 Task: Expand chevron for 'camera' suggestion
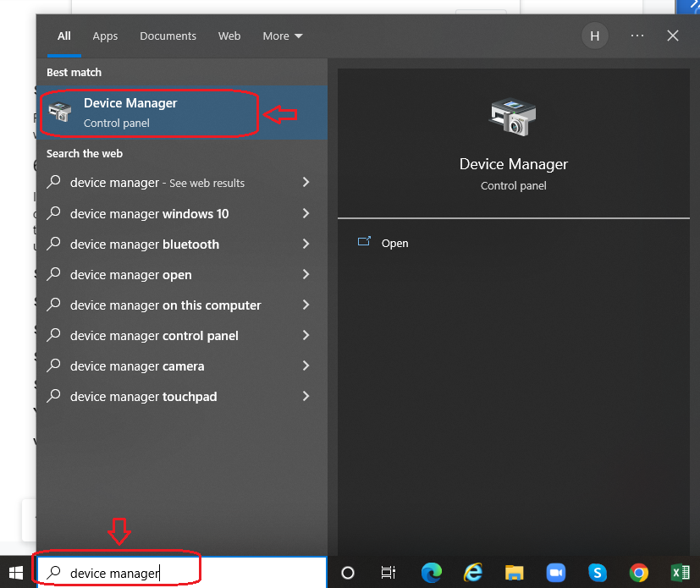[x=306, y=365]
